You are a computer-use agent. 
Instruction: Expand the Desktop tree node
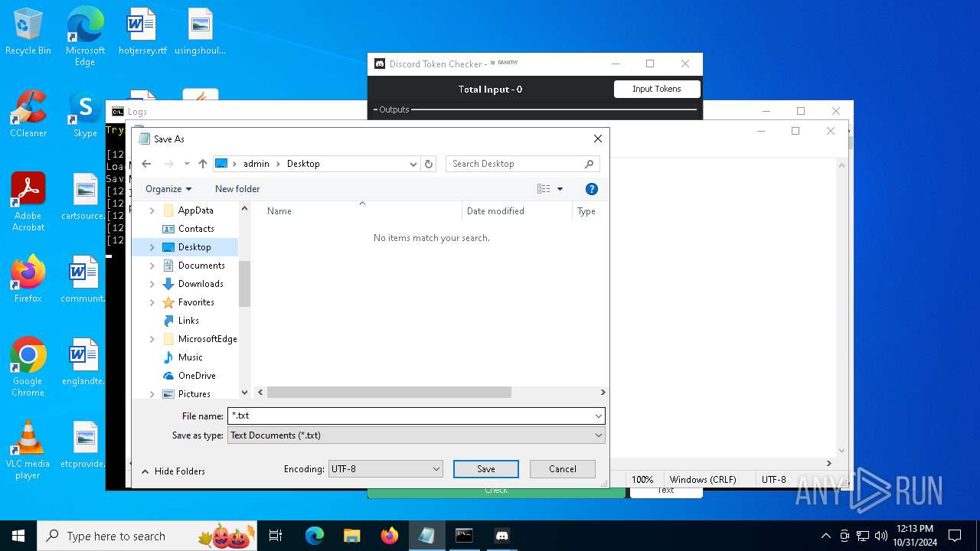coord(152,247)
